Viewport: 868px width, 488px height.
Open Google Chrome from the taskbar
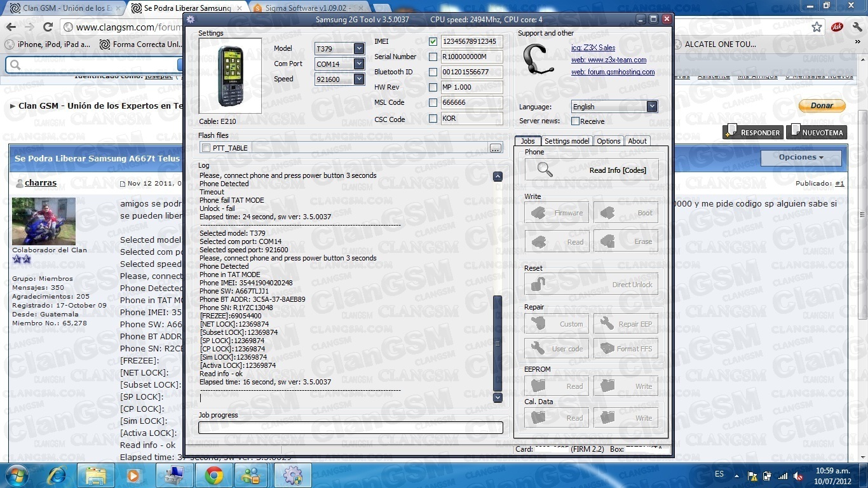pyautogui.click(x=214, y=475)
